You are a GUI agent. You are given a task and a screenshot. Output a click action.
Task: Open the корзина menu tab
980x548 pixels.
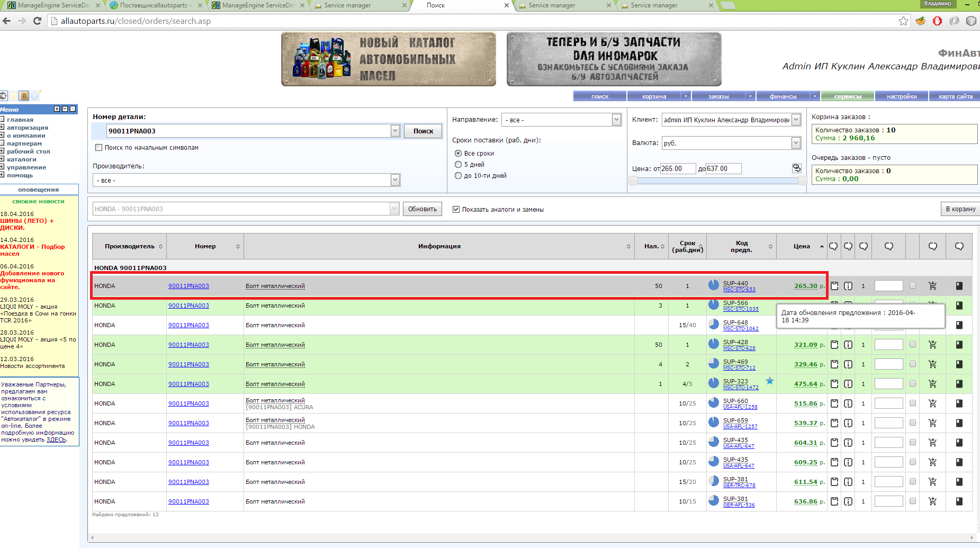click(x=654, y=96)
